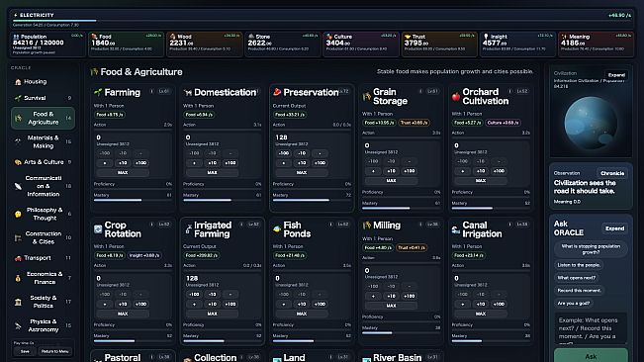Click the Farming Mastery progress bar
Screen dimensions: 644x362
pyautogui.click(x=133, y=201)
